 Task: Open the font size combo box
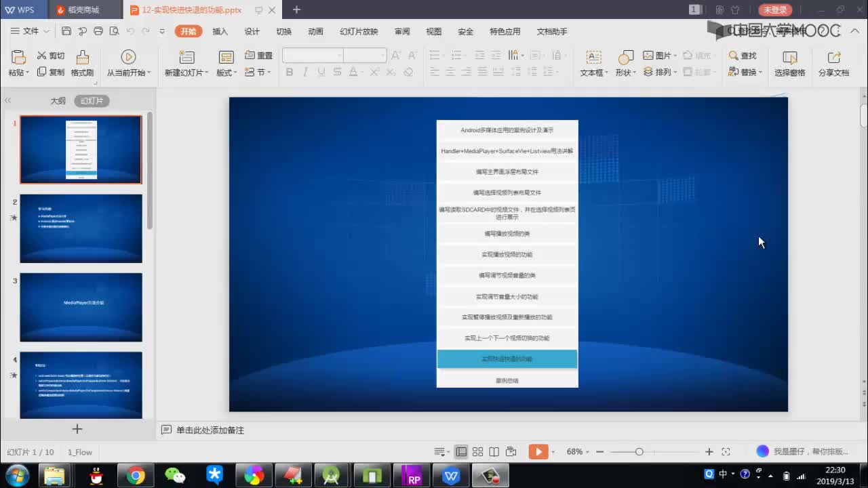365,56
